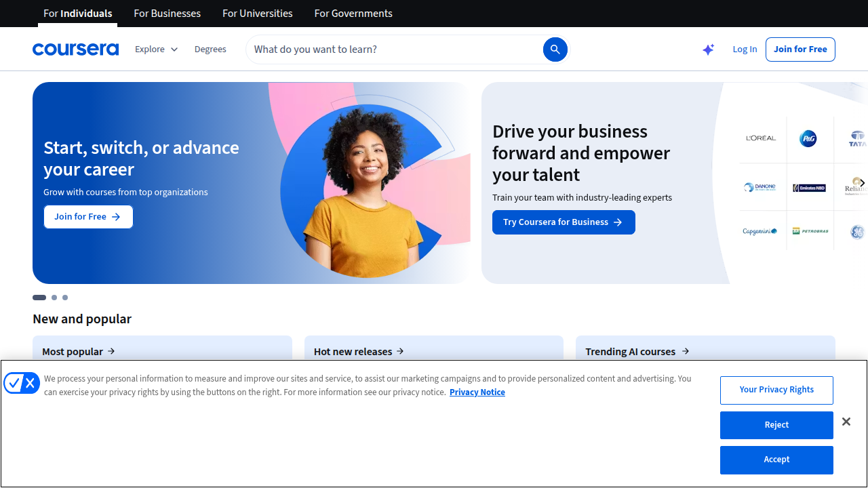Click the header Join for Free button
Screen dimensions: 868x488
(800, 49)
